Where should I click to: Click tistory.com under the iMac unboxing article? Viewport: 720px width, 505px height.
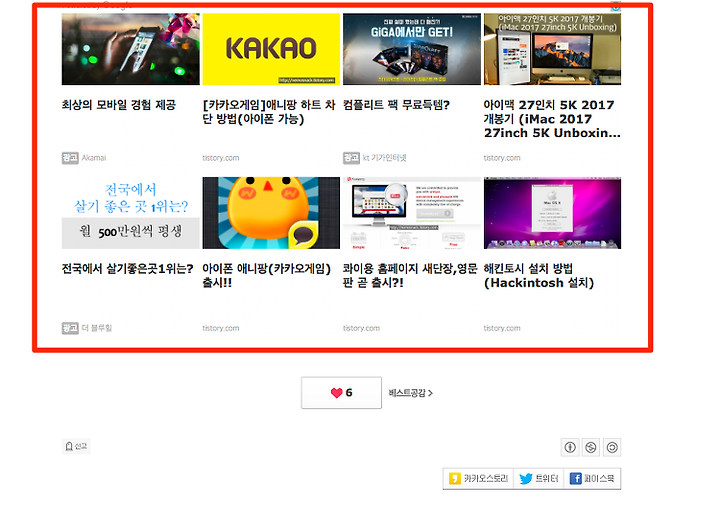pyautogui.click(x=502, y=158)
